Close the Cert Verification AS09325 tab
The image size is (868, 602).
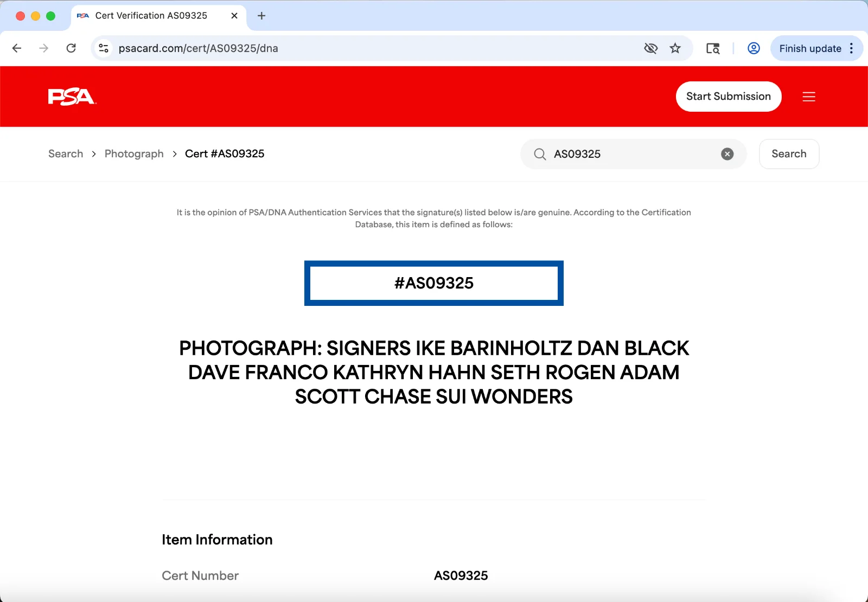pos(234,16)
